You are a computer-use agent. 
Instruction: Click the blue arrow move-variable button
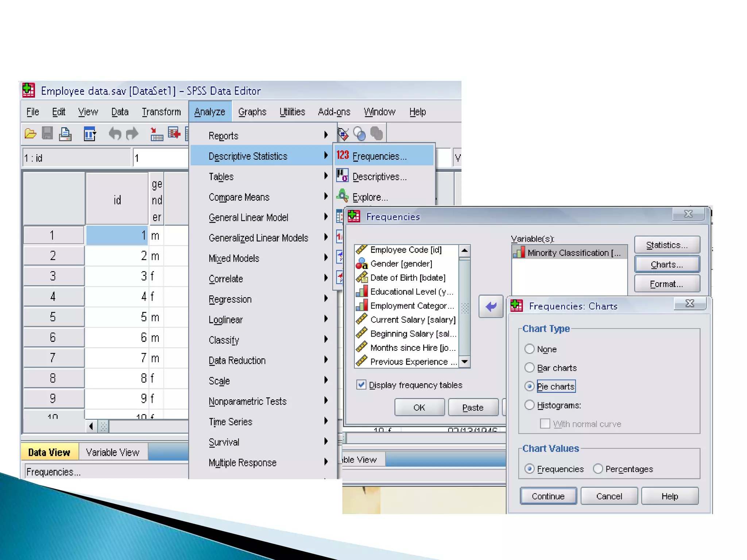point(491,306)
